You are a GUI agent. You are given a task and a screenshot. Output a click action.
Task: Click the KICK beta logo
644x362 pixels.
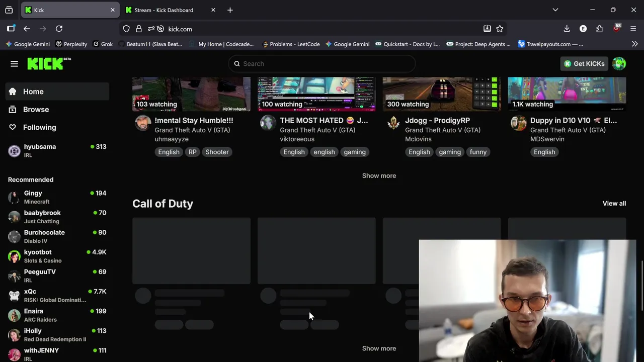click(49, 63)
